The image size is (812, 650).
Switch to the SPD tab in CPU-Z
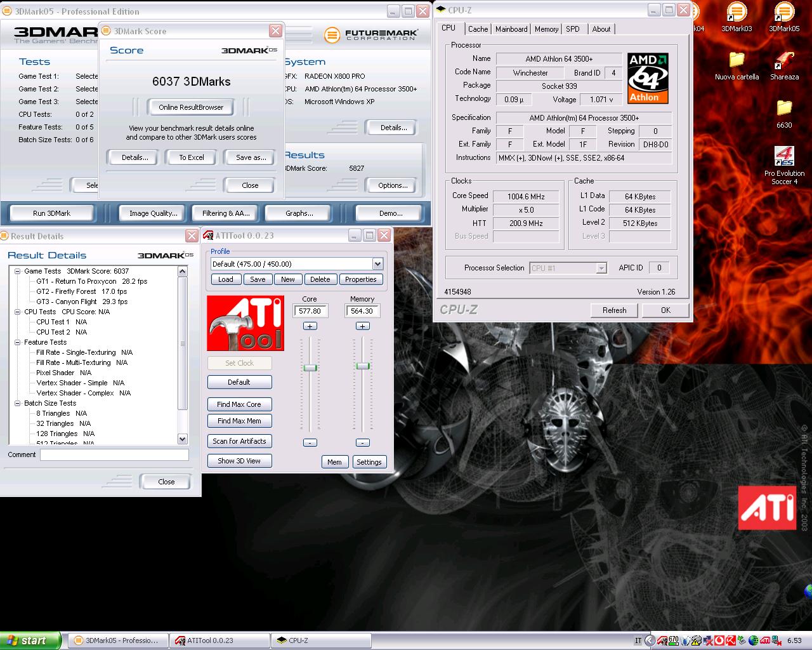(573, 29)
